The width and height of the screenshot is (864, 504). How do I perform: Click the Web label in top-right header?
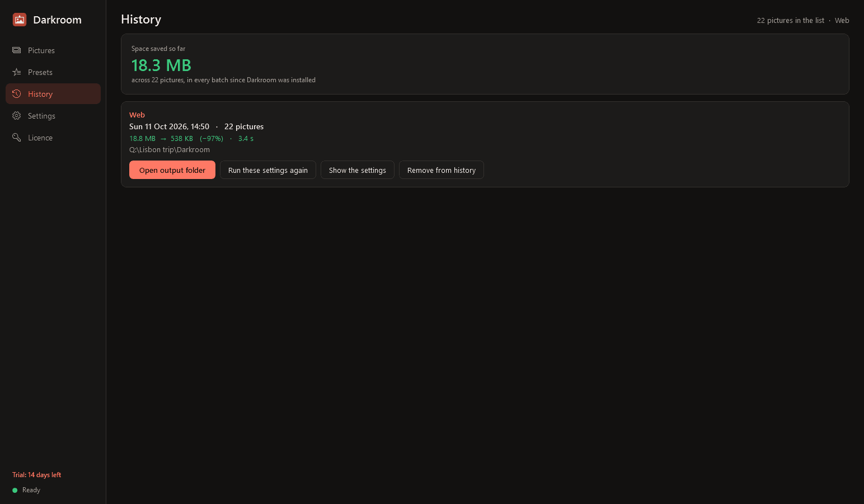(x=842, y=21)
